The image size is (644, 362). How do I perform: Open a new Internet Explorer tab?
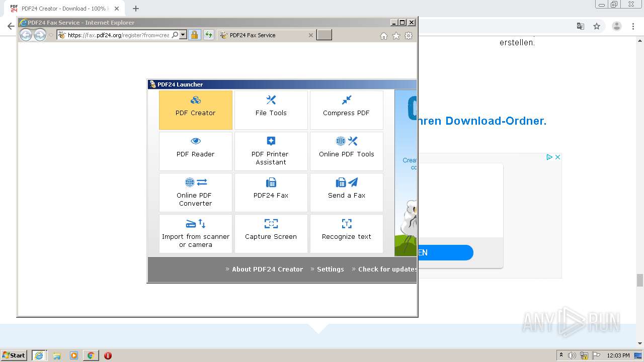(x=324, y=35)
